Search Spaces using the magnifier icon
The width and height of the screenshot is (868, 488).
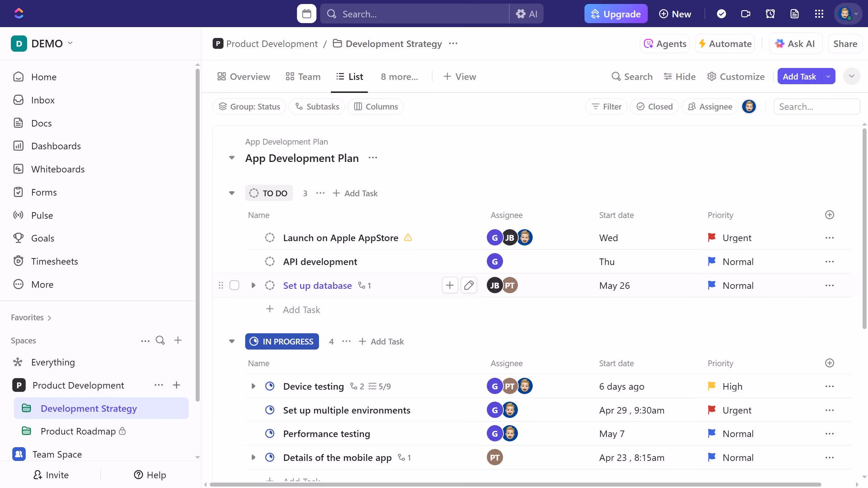160,340
